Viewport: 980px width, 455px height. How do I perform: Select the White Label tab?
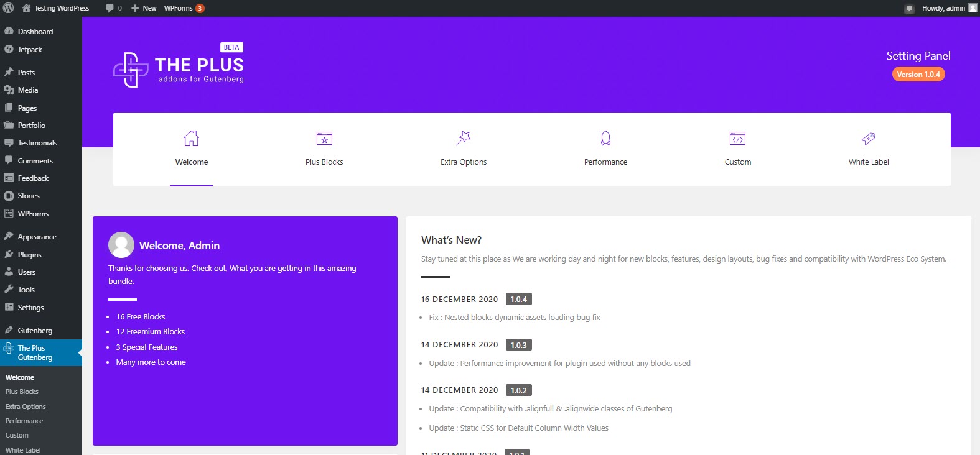[869, 149]
